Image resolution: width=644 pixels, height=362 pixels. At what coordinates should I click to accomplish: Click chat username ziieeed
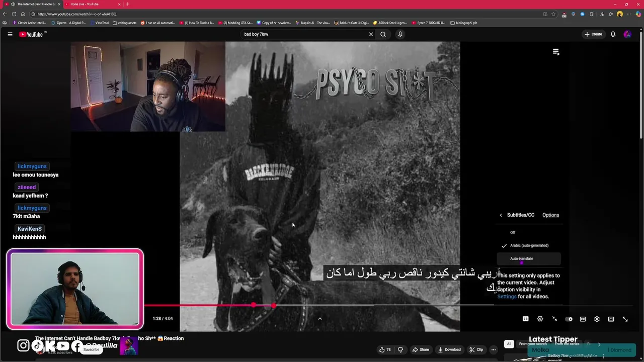pos(27,187)
